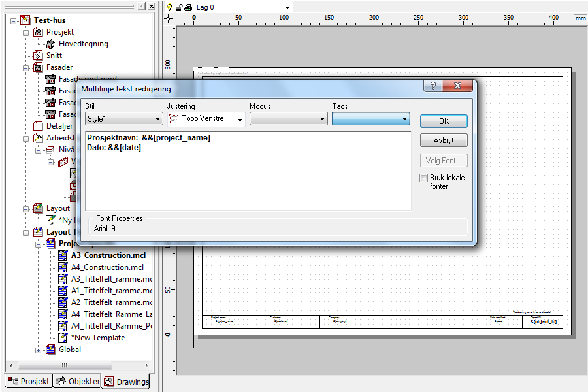Click the light bulb layer visibility icon
This screenshot has width=588, height=392.
[x=169, y=7]
